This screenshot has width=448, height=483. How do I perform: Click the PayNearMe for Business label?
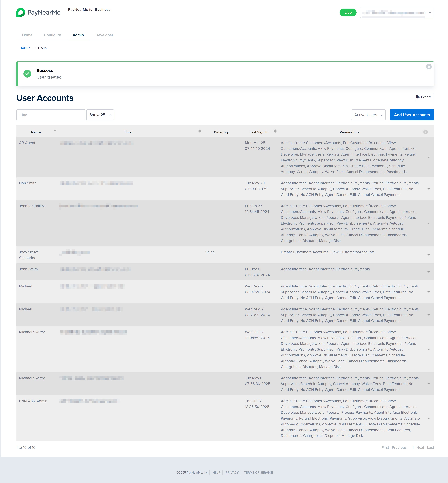89,9
